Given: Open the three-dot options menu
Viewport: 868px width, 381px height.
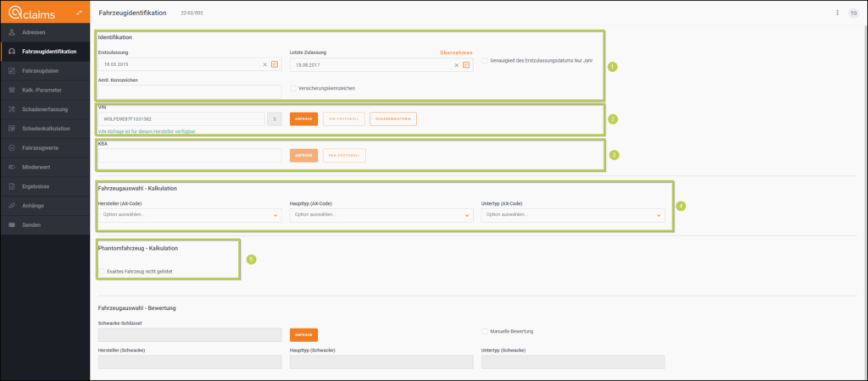Looking at the screenshot, I should tap(837, 14).
